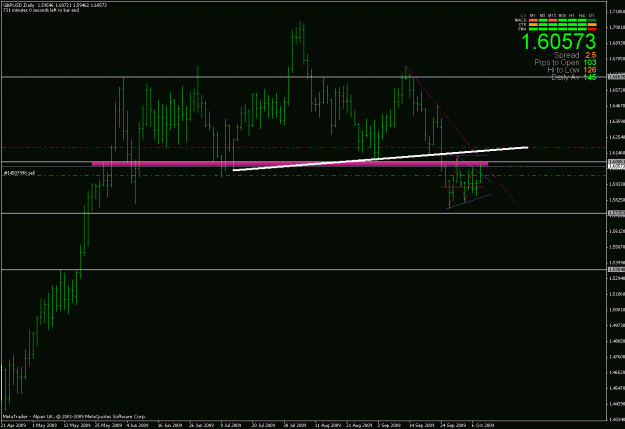
Task: Click the bar-end countdown text
Action: pos(41,10)
